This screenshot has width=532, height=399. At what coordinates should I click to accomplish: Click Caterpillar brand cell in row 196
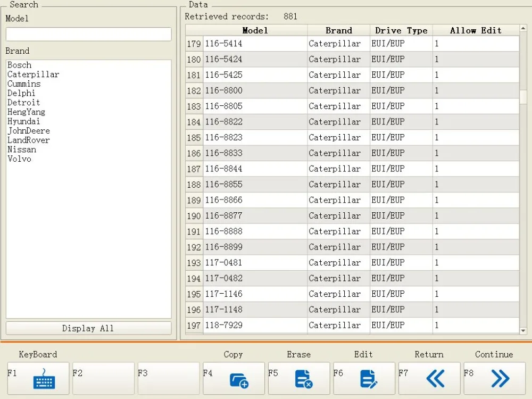pyautogui.click(x=338, y=310)
